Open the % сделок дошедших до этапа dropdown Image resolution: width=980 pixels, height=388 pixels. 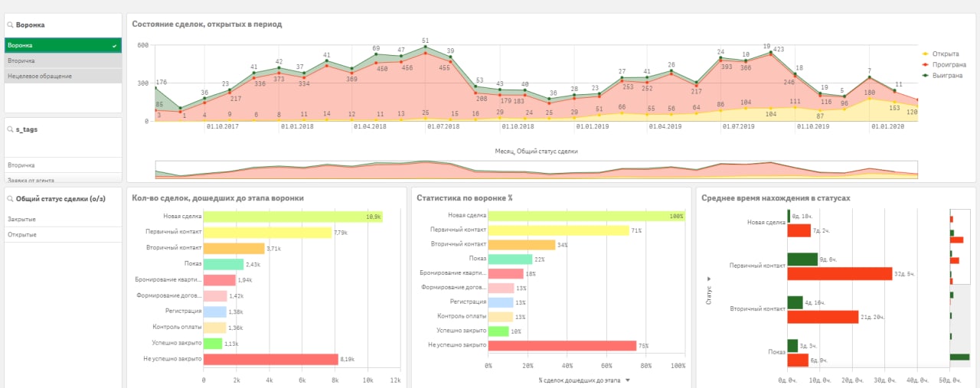(x=628, y=380)
